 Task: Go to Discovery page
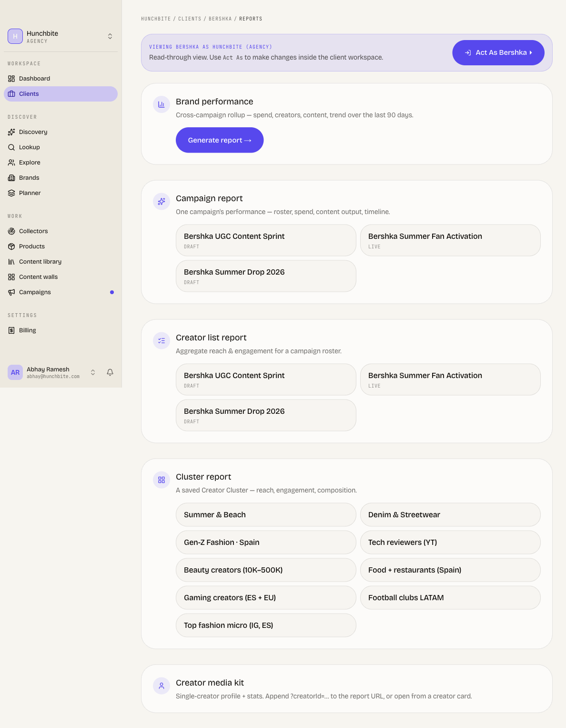[x=61, y=132]
